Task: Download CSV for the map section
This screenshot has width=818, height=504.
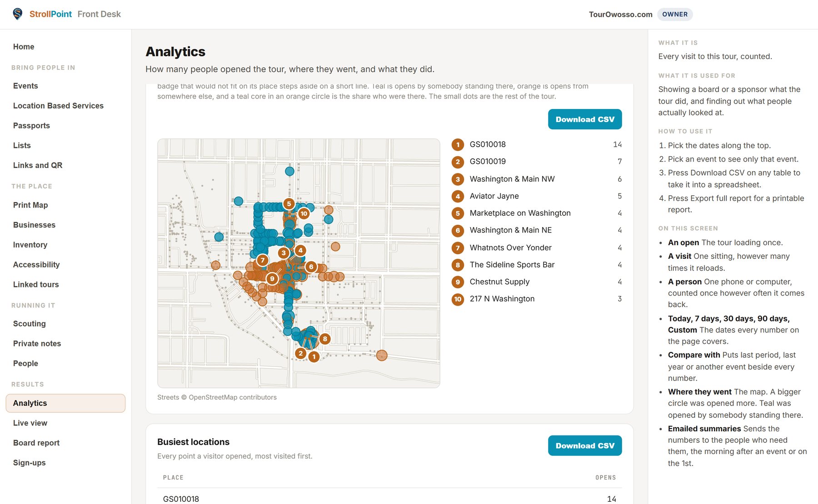Action: pyautogui.click(x=585, y=119)
